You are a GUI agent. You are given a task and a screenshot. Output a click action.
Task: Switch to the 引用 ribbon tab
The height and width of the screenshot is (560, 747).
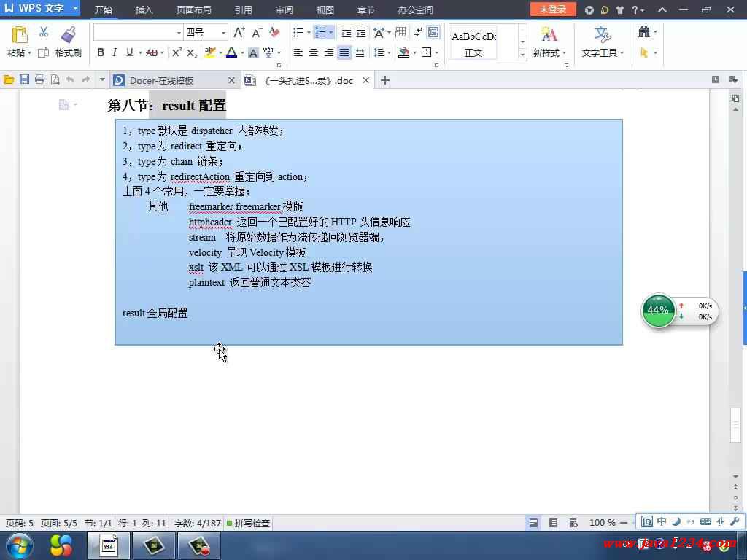243,9
